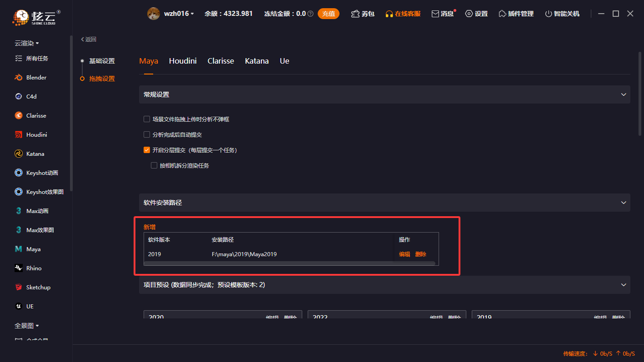Collapse the 常规设置 section
644x362 pixels.
click(x=624, y=94)
